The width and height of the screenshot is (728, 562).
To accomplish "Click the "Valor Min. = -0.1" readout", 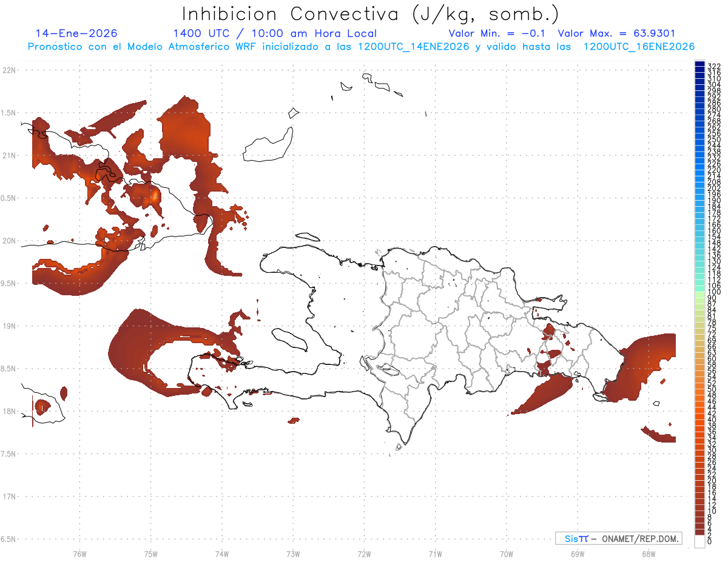I will tap(498, 33).
